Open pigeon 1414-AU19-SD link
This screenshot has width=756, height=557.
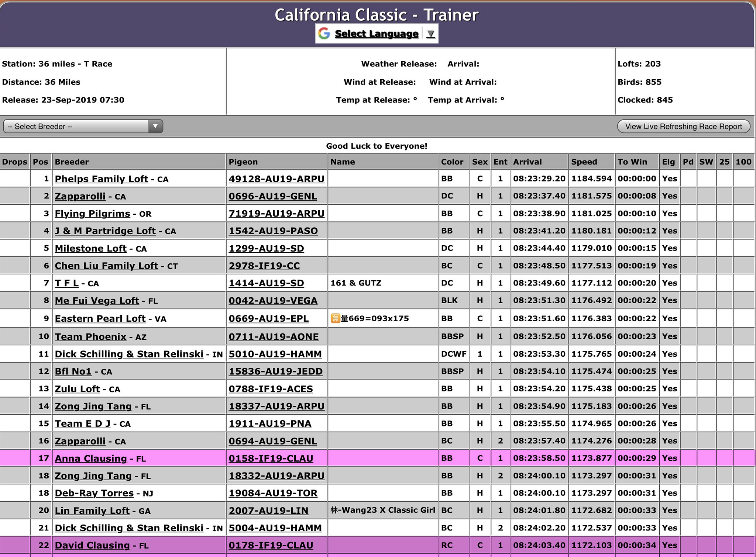pyautogui.click(x=266, y=283)
